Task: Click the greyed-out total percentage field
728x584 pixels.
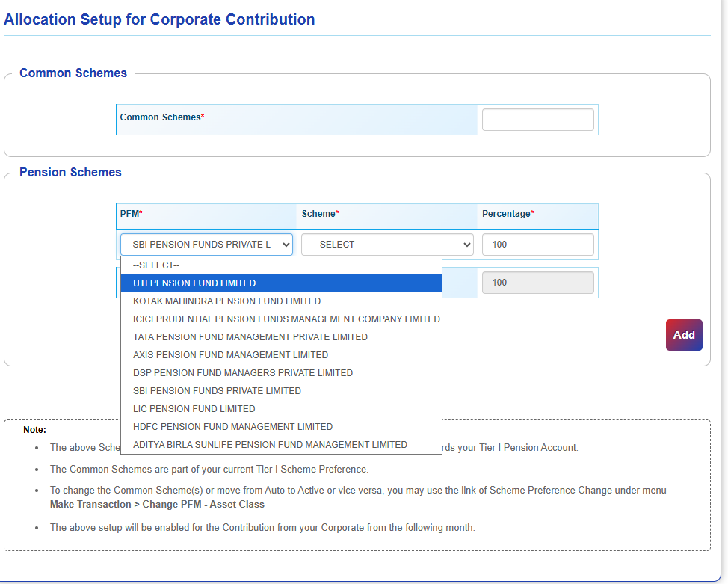Action: tap(538, 283)
